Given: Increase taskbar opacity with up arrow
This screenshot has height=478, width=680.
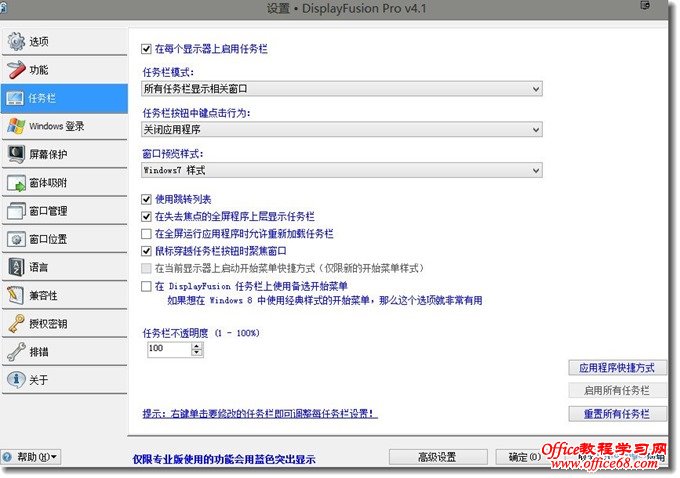Looking at the screenshot, I should (x=197, y=346).
